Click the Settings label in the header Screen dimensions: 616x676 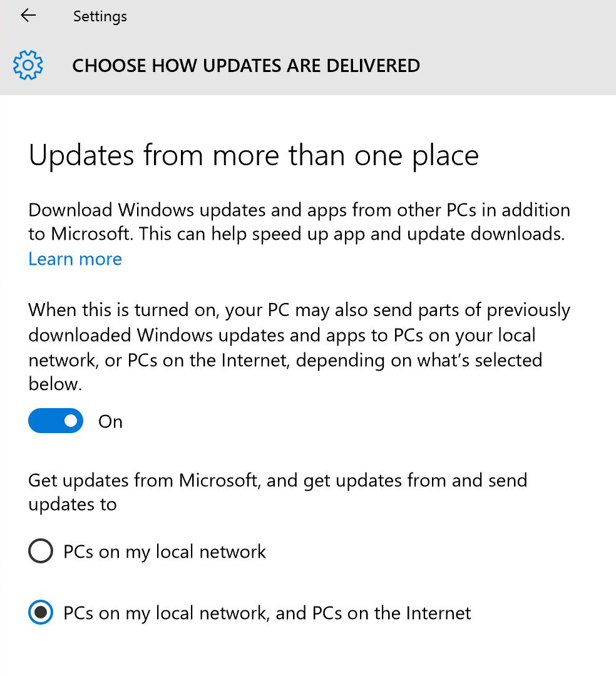pos(100,16)
